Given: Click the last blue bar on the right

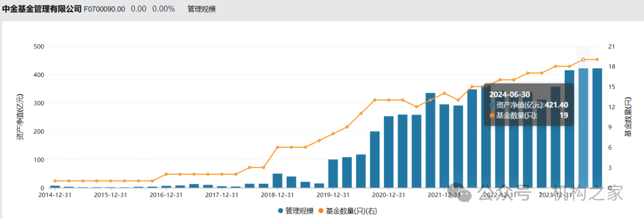Looking at the screenshot, I should pyautogui.click(x=597, y=128).
